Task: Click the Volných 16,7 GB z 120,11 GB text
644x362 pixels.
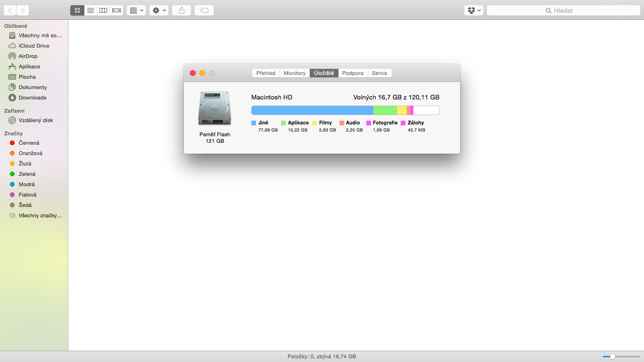Action: point(396,98)
